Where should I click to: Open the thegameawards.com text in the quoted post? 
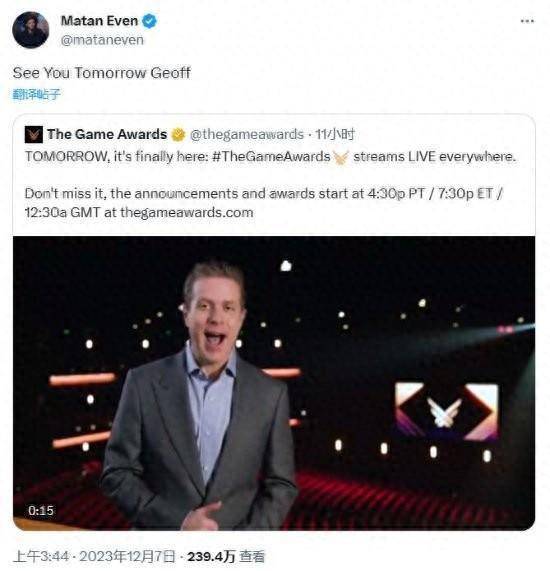tap(186, 213)
